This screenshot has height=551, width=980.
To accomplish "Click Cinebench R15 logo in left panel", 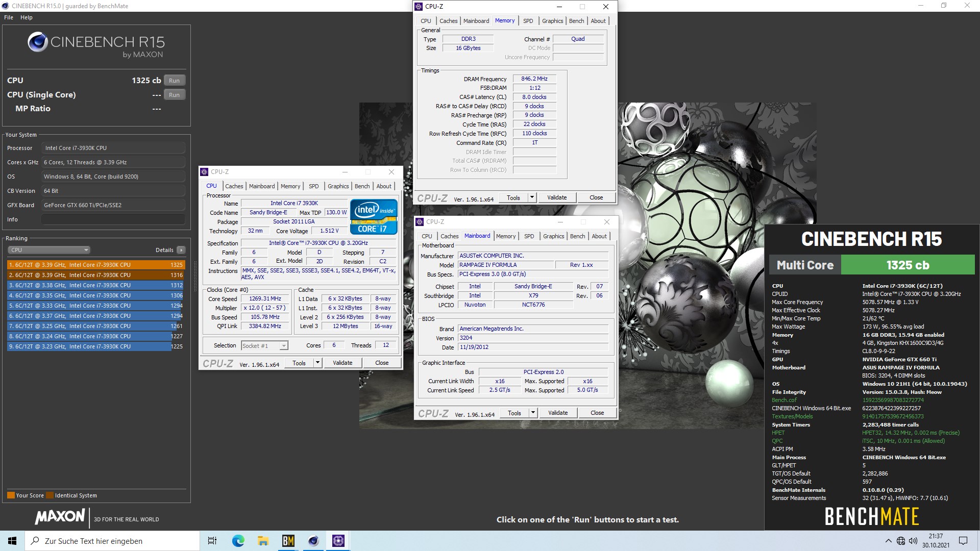I will [96, 45].
